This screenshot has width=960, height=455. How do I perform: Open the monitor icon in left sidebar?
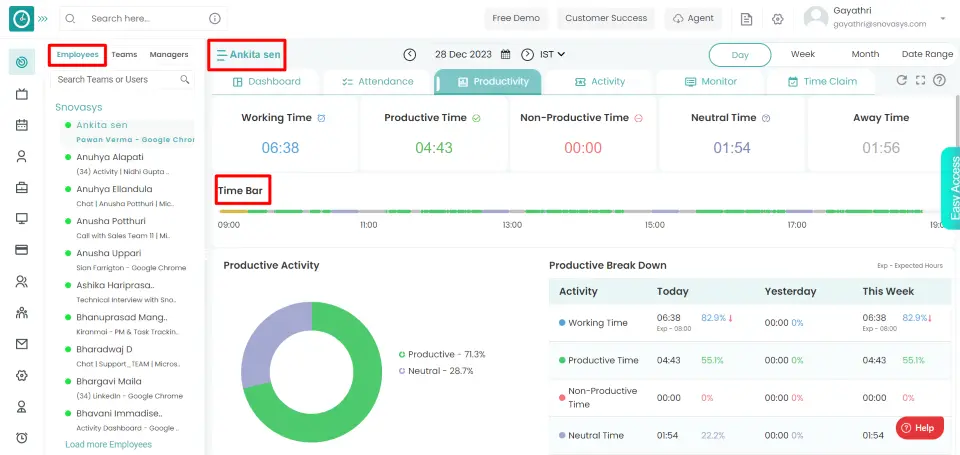coord(21,218)
